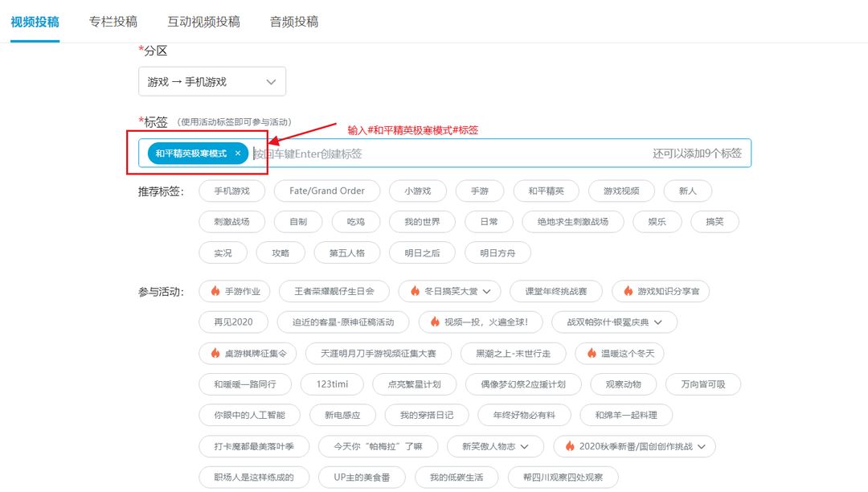This screenshot has height=492, width=868.
Task: Add the 娱乐 tag
Action: click(x=657, y=222)
